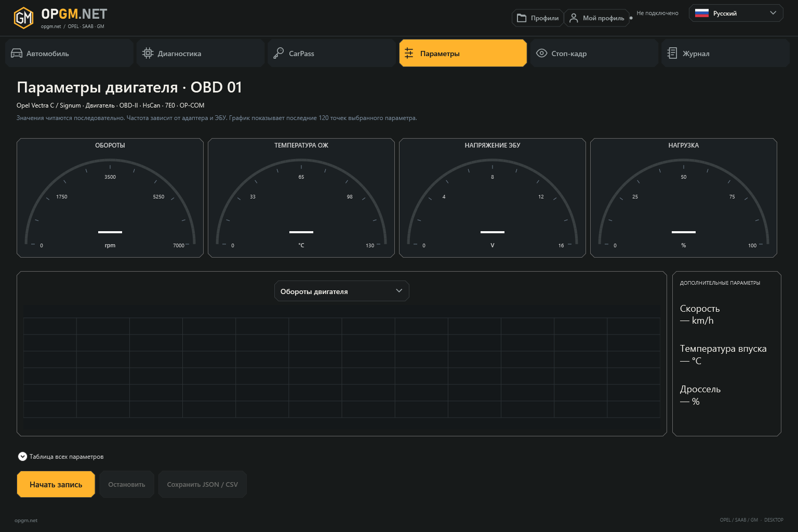The height and width of the screenshot is (532, 798).
Task: Click the Таблица всех параметров label
Action: pyautogui.click(x=66, y=457)
